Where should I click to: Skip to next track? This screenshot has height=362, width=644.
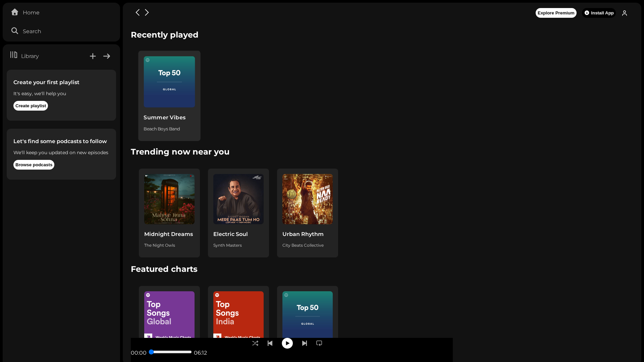305,343
